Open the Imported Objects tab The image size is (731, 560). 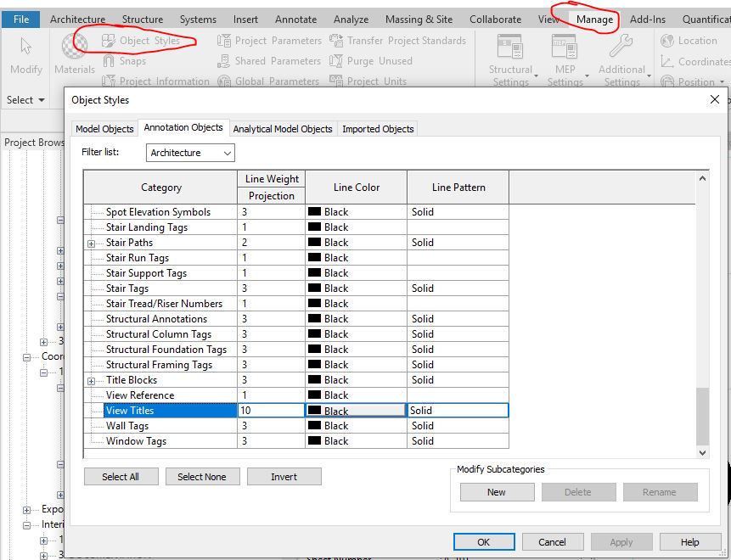pos(377,128)
